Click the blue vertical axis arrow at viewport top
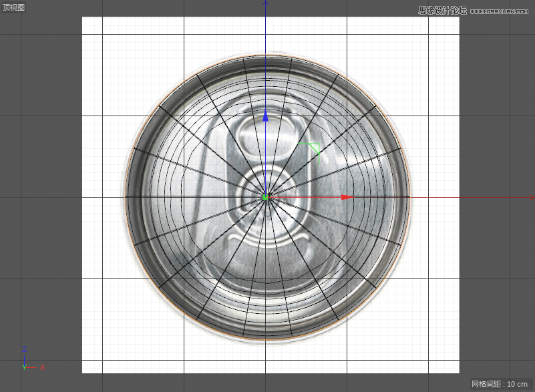Screen dimensions: 535x392 (x=266, y=6)
